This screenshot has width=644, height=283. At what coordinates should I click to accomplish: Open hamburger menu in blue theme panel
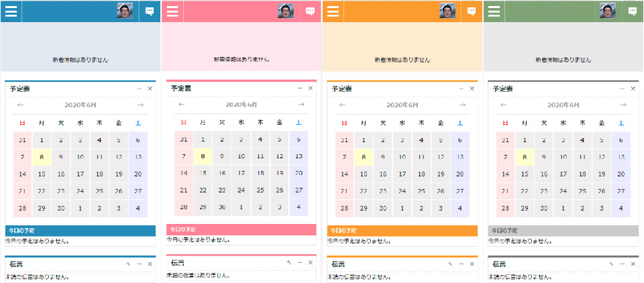pyautogui.click(x=11, y=11)
